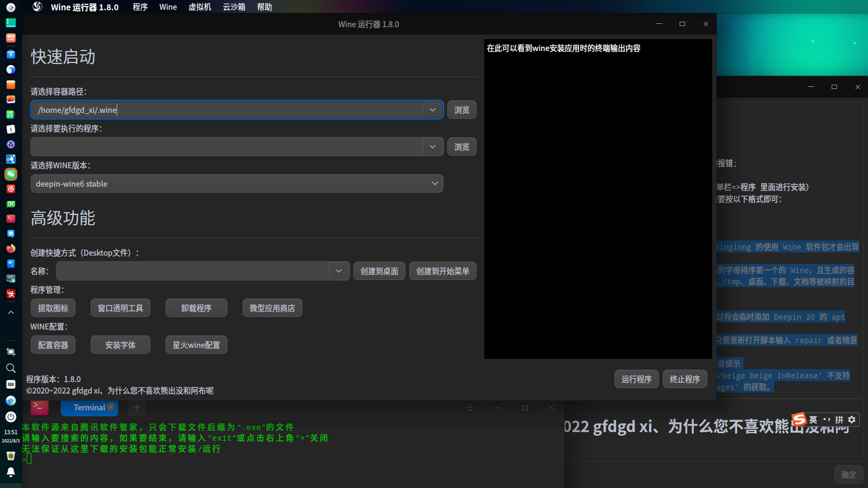This screenshot has height=488, width=868.
Task: Click 浏览 next to program to execute
Action: coord(462,147)
